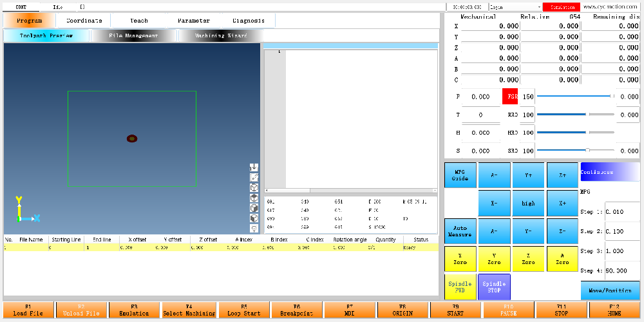
Task: Select the cube icon with shaded right face
Action: 254,208
